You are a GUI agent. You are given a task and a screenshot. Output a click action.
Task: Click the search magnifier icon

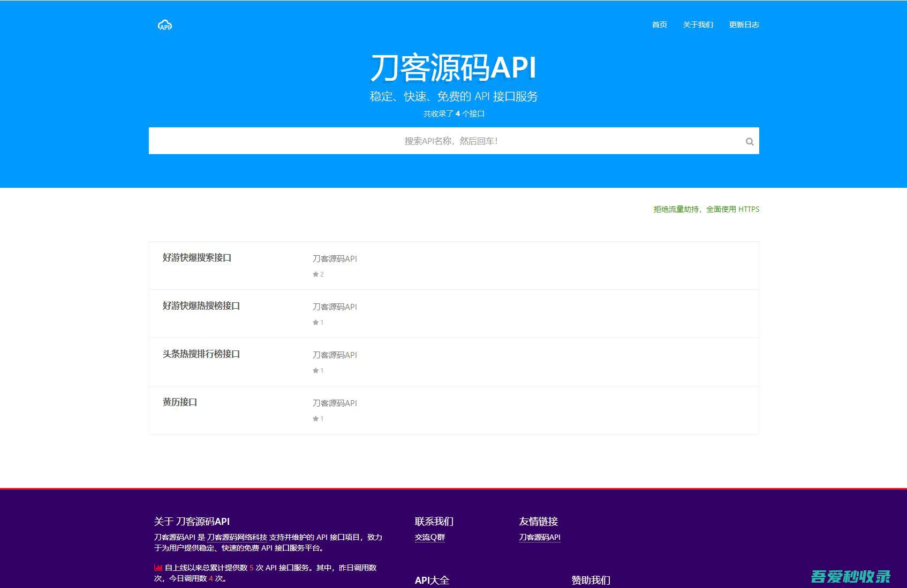tap(750, 141)
